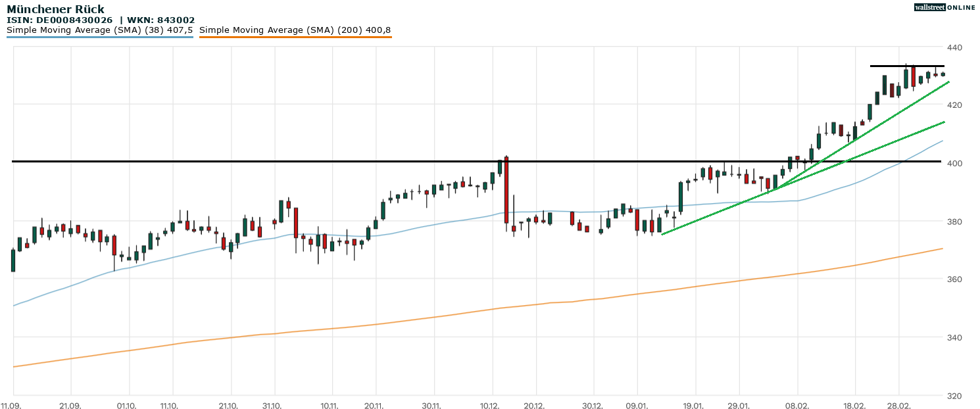Click the 28.02. date label on x-axis
Viewport: 980px width, 409px height.
[899, 406]
